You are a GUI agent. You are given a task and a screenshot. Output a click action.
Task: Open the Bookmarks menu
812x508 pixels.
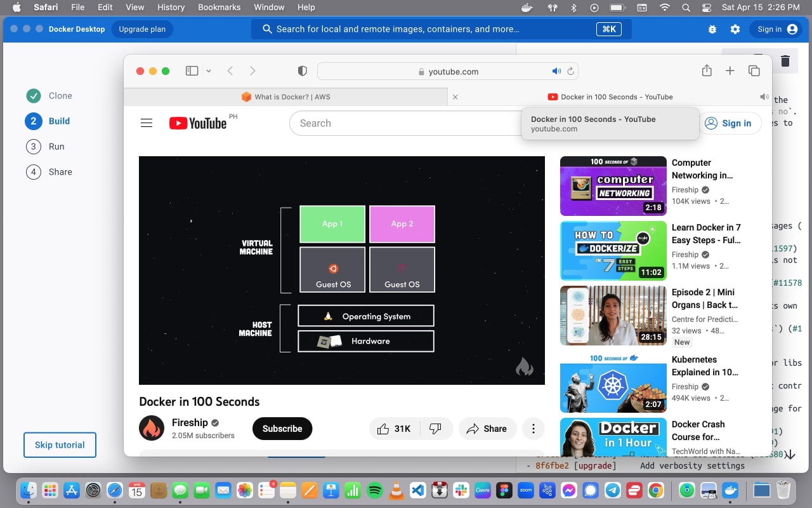click(x=219, y=8)
